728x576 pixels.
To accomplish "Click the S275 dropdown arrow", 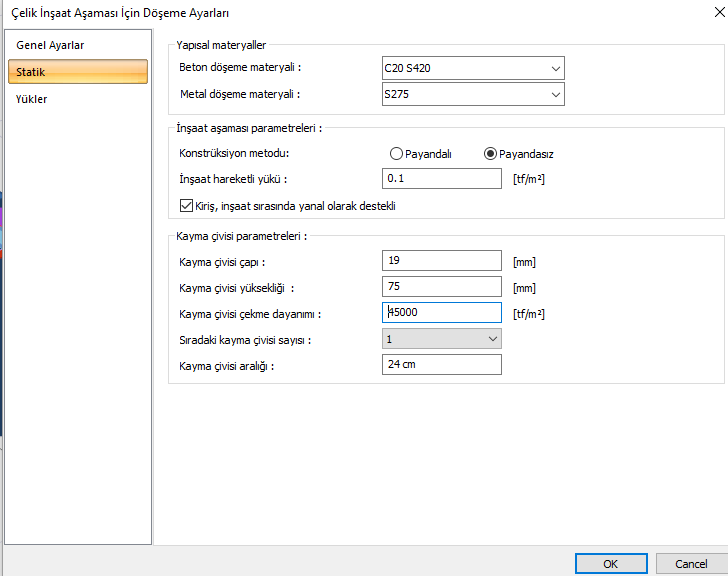I will pos(555,95).
